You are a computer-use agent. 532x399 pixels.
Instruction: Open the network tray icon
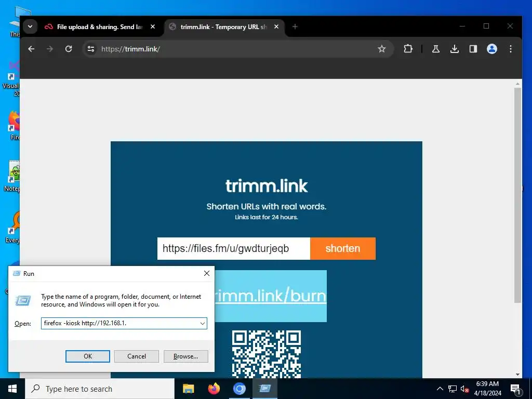coord(453,389)
